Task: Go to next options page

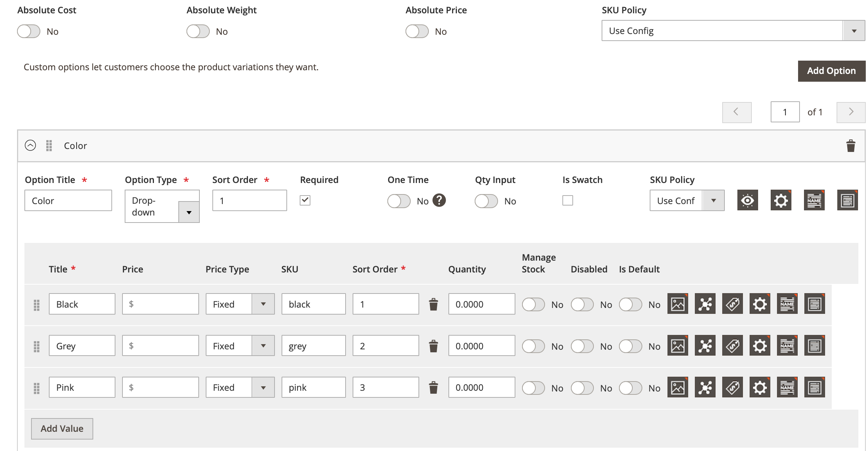Action: click(851, 112)
